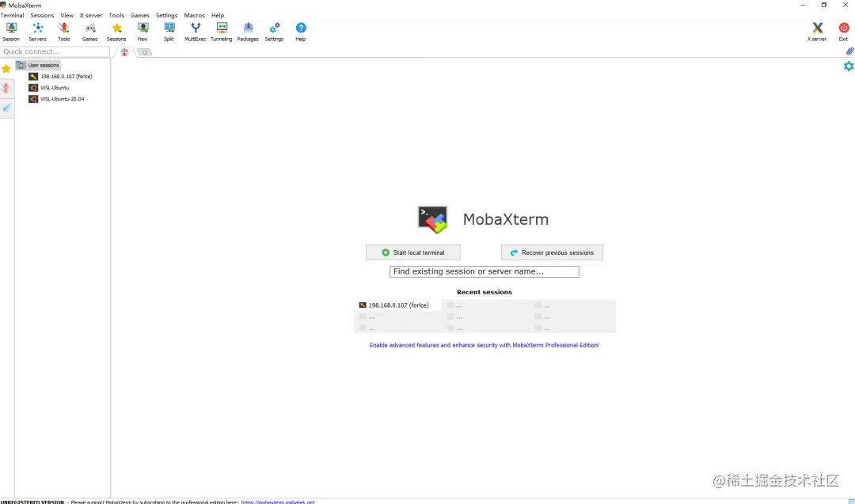Select the tools sidebar tab icon

6,89
